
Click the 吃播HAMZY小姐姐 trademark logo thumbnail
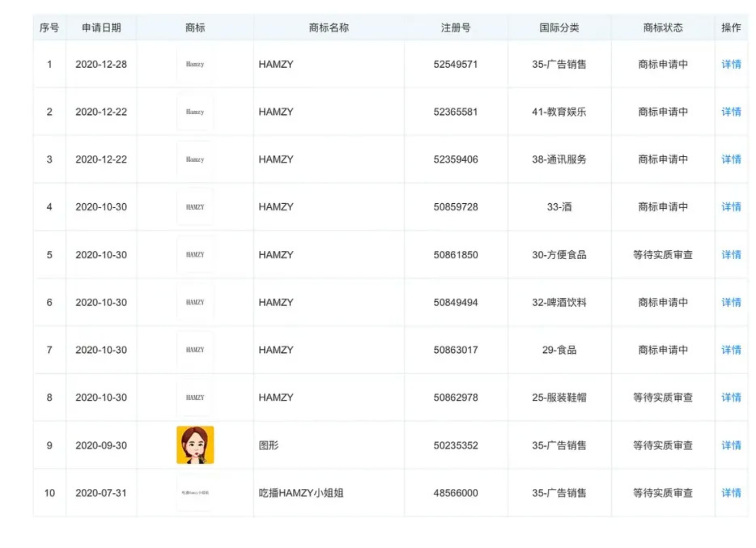click(195, 493)
